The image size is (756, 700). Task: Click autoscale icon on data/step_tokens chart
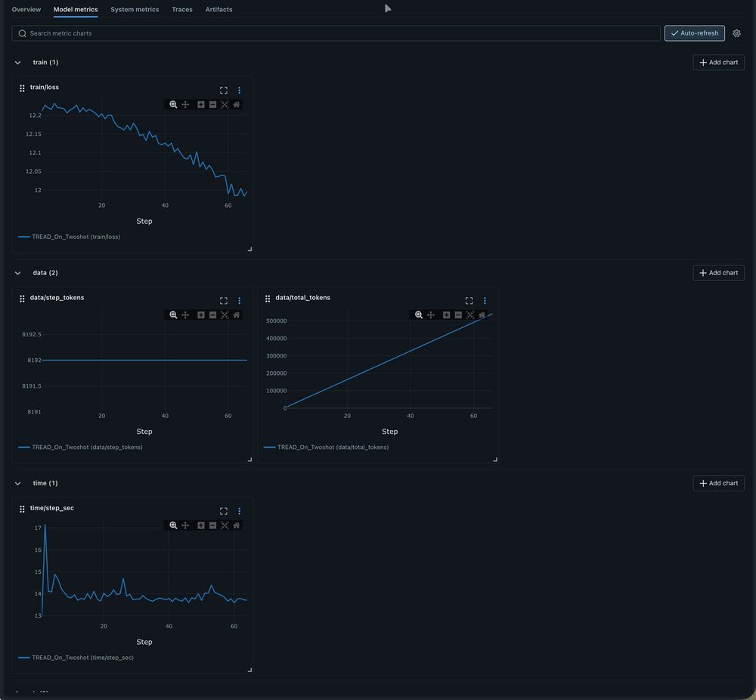225,314
